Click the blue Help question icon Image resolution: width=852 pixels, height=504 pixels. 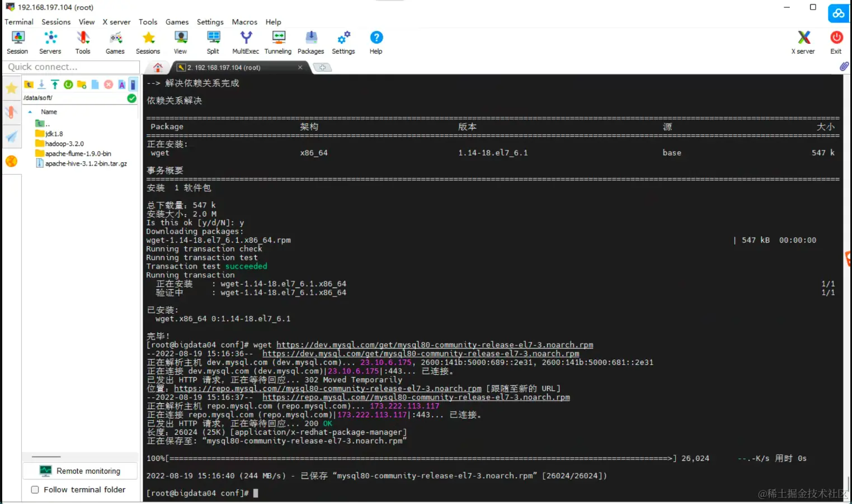click(x=376, y=43)
